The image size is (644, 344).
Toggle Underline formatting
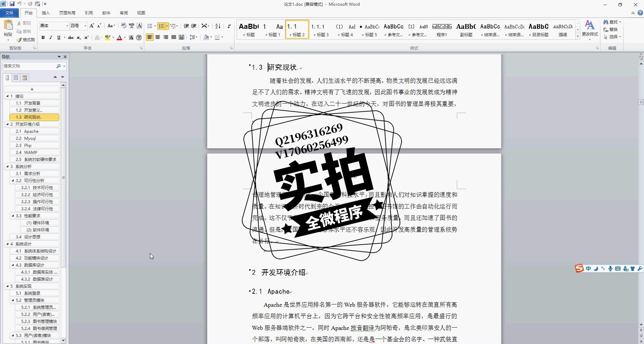pos(59,38)
